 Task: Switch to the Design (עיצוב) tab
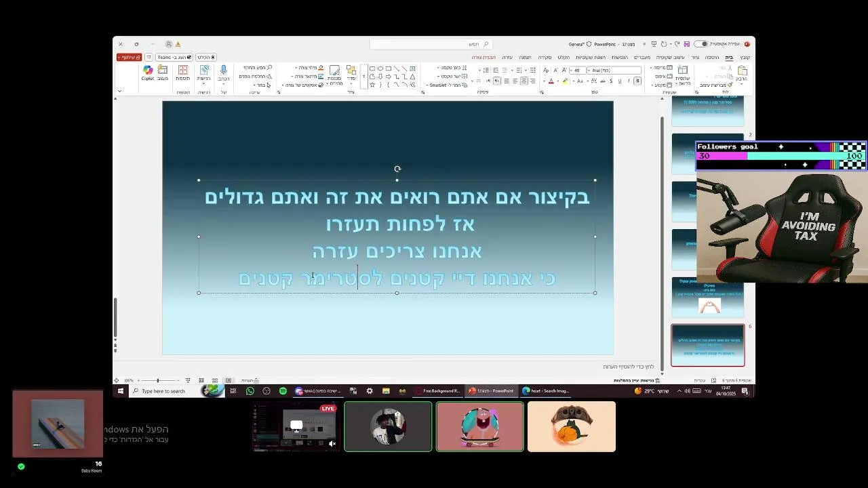[x=671, y=57]
